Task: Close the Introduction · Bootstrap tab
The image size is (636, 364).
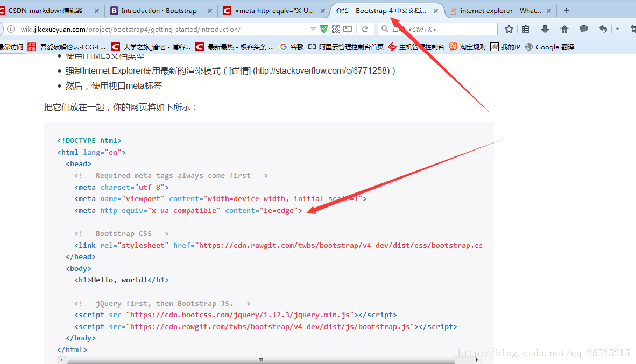Action: [x=210, y=11]
